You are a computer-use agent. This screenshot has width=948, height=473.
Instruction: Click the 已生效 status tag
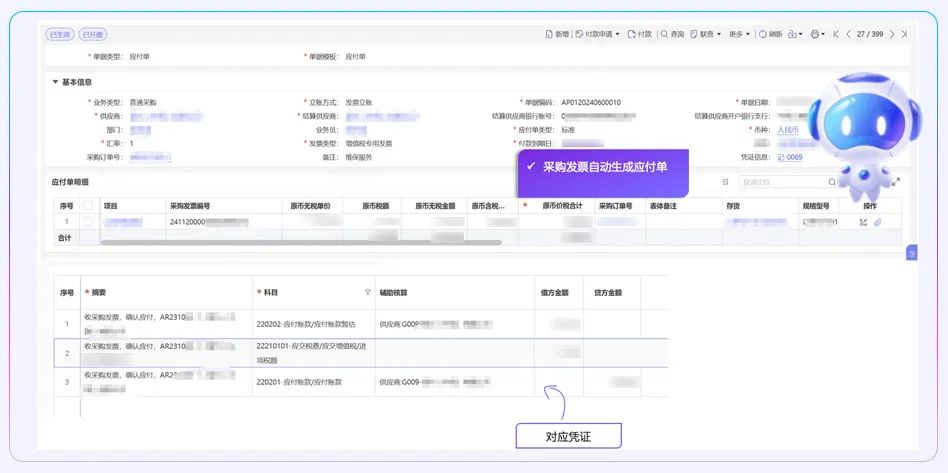pyautogui.click(x=61, y=34)
